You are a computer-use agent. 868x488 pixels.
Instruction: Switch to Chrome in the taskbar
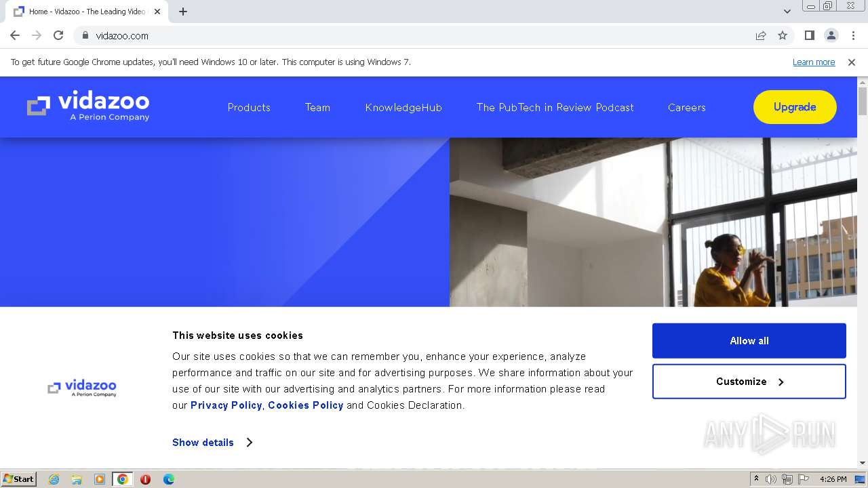tap(123, 479)
